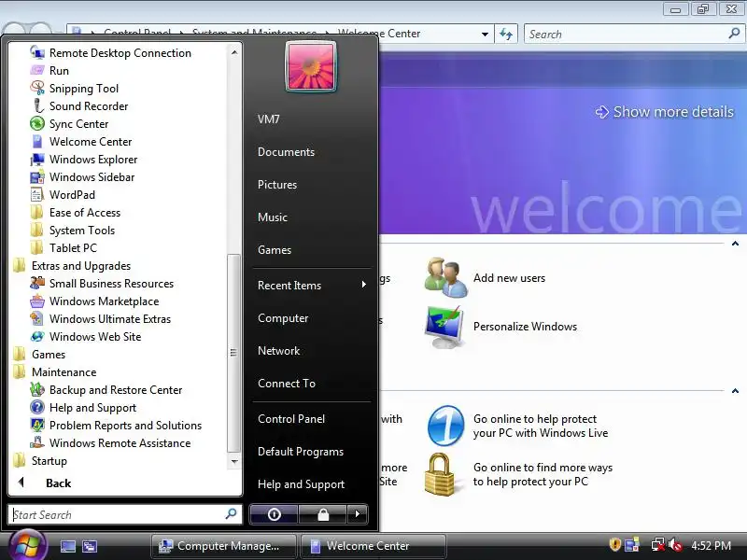The height and width of the screenshot is (560, 747).
Task: Open Connect To from Start menu
Action: click(x=287, y=384)
